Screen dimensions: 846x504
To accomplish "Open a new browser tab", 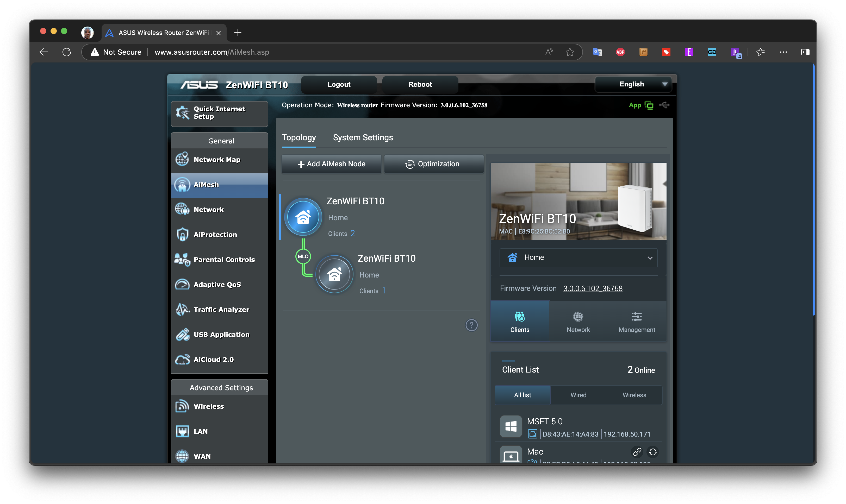I will point(238,33).
